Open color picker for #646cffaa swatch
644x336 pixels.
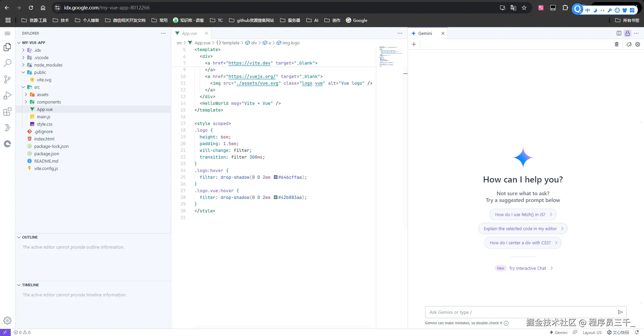click(276, 177)
